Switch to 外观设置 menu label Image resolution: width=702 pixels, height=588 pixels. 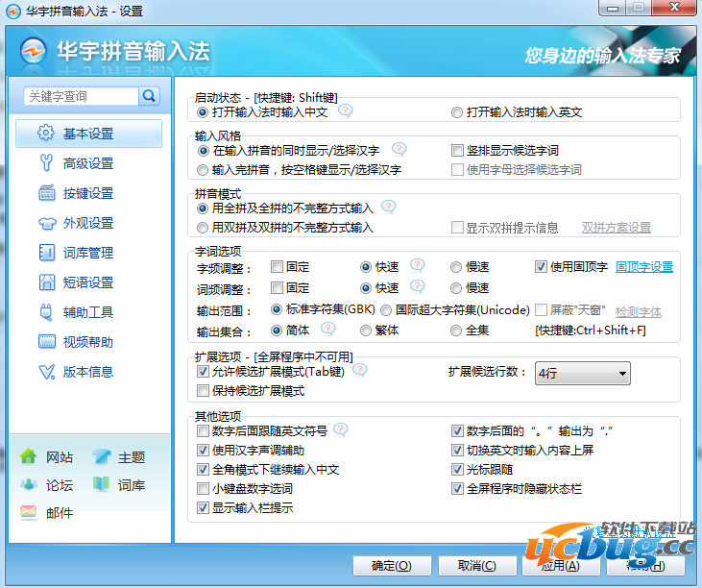pyautogui.click(x=88, y=223)
